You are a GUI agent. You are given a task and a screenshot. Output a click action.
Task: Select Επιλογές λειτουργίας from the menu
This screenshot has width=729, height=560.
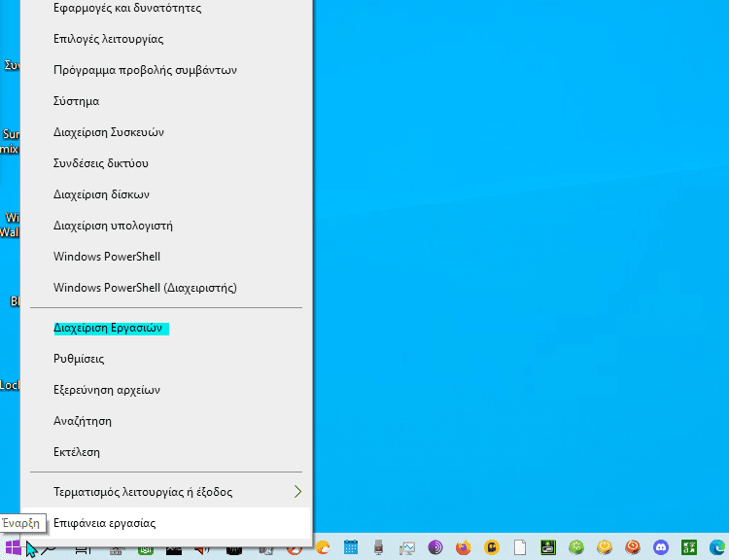[x=166, y=39]
